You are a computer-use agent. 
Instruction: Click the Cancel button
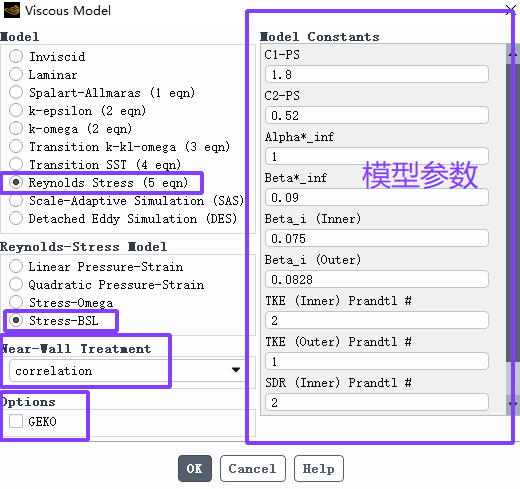pyautogui.click(x=253, y=469)
